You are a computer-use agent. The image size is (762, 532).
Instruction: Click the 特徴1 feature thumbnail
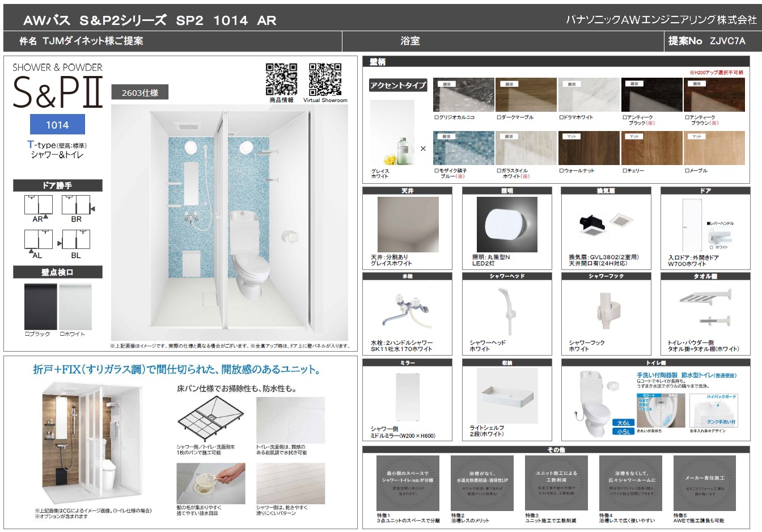coord(408,483)
